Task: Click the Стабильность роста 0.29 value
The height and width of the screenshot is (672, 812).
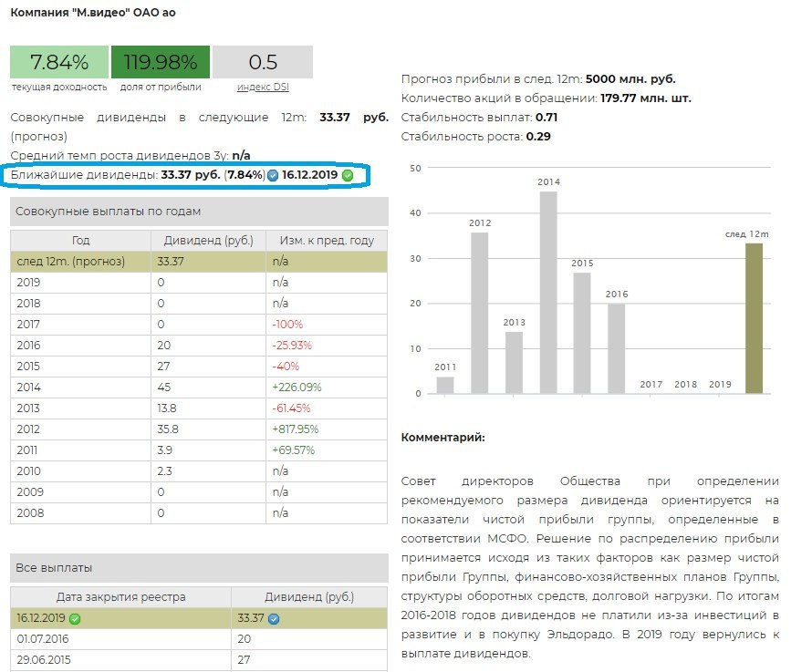Action: [538, 136]
